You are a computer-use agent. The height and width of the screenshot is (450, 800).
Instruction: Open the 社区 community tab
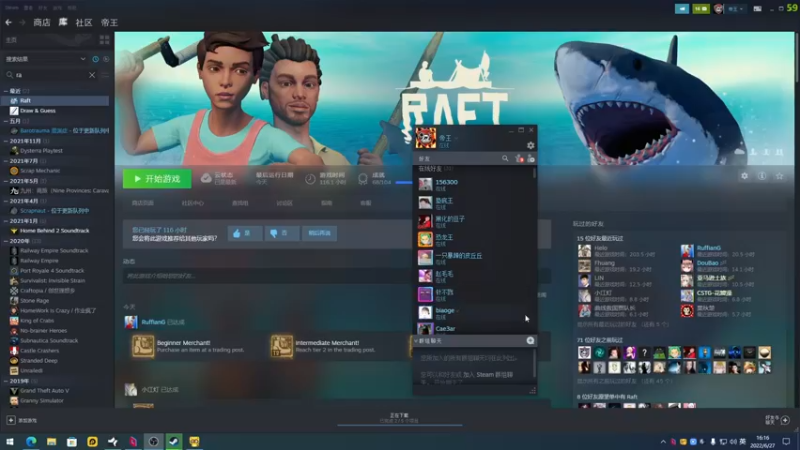84,22
